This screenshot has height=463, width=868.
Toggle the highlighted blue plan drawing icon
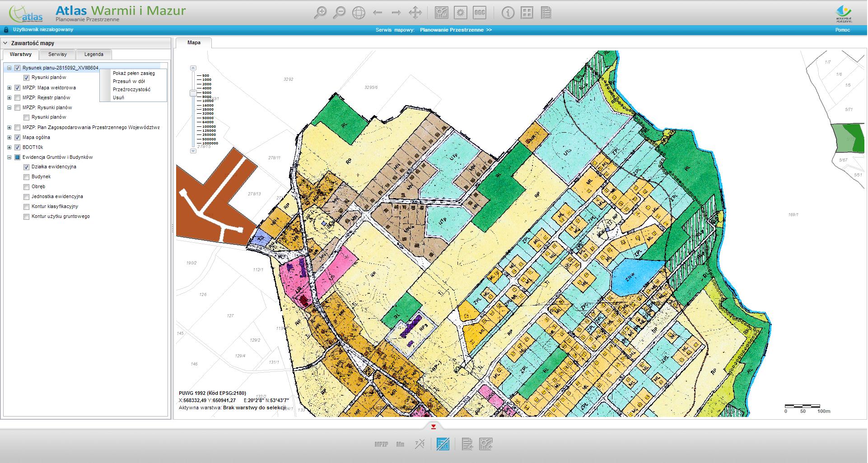coord(443,444)
